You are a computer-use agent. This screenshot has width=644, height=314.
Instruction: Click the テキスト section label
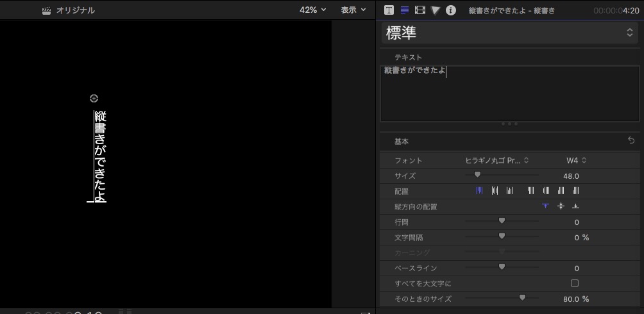click(x=408, y=58)
